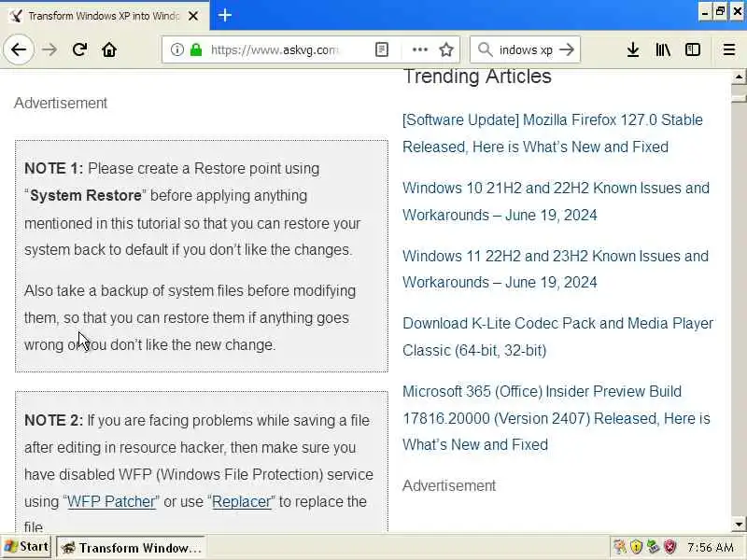
Task: Click the Trending Articles heading
Action: click(477, 77)
